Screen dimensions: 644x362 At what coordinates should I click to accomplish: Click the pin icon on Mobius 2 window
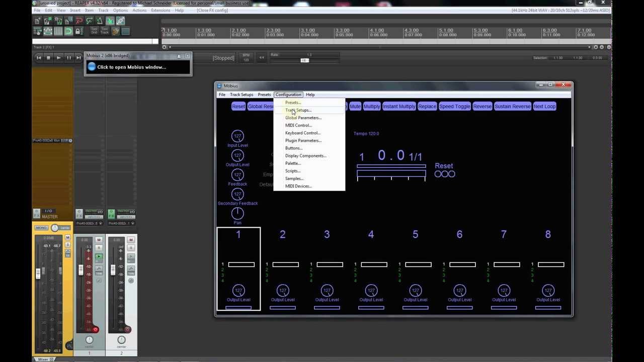click(x=179, y=56)
